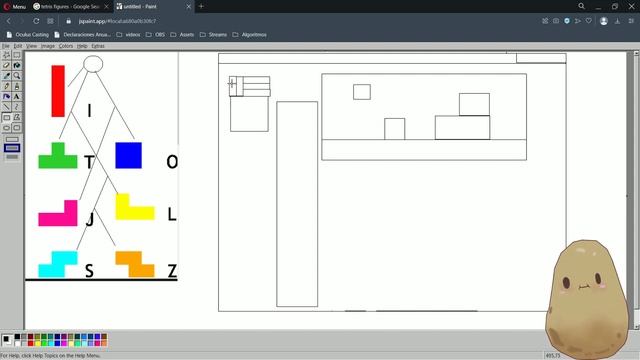Go back to the previous page

point(9,21)
